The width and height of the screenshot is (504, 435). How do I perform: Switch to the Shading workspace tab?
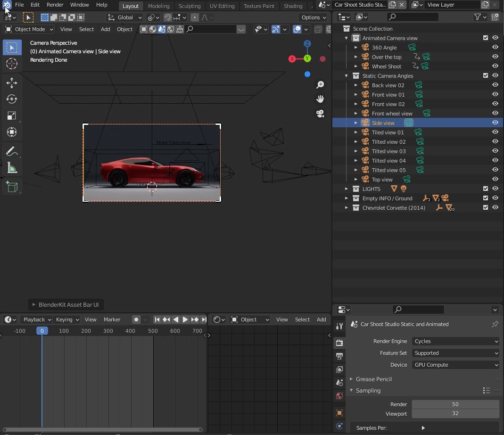coord(293,6)
